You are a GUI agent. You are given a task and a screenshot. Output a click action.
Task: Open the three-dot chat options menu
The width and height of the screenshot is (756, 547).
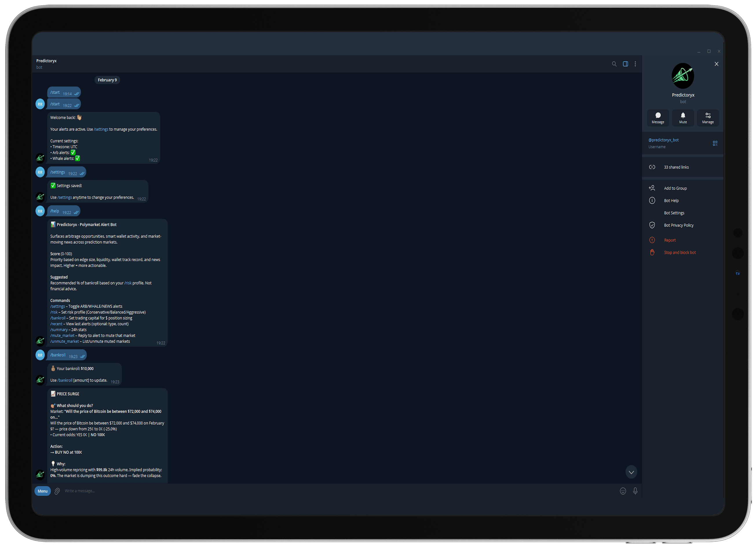(x=635, y=64)
